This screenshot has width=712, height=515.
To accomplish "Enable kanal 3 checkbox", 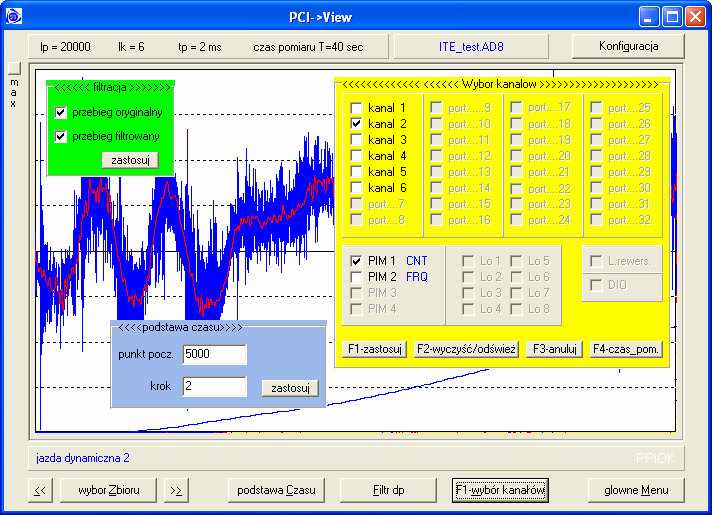I will point(356,140).
